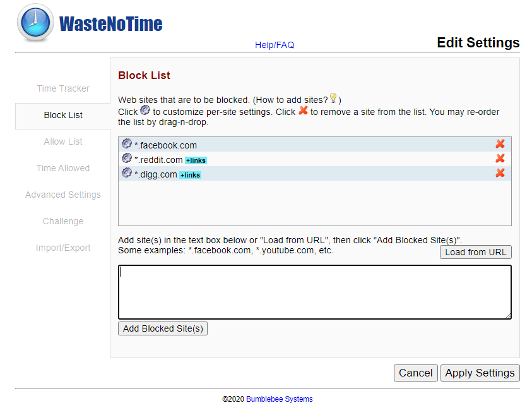Select the *.reddit.com entry text
532x415 pixels.
158,160
